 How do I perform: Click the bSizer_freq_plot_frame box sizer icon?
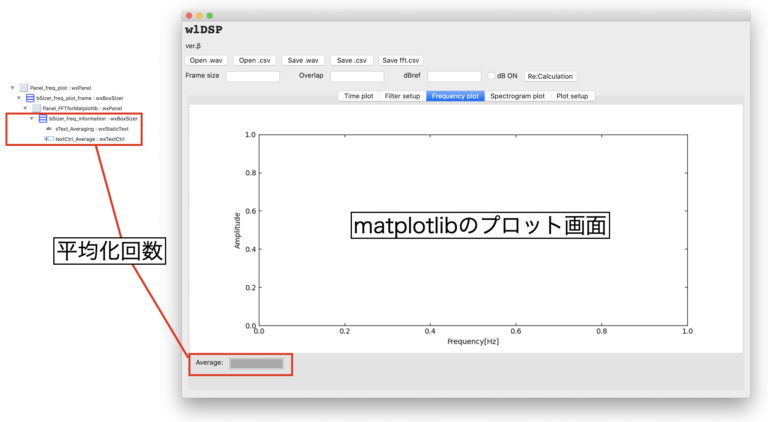click(x=30, y=98)
